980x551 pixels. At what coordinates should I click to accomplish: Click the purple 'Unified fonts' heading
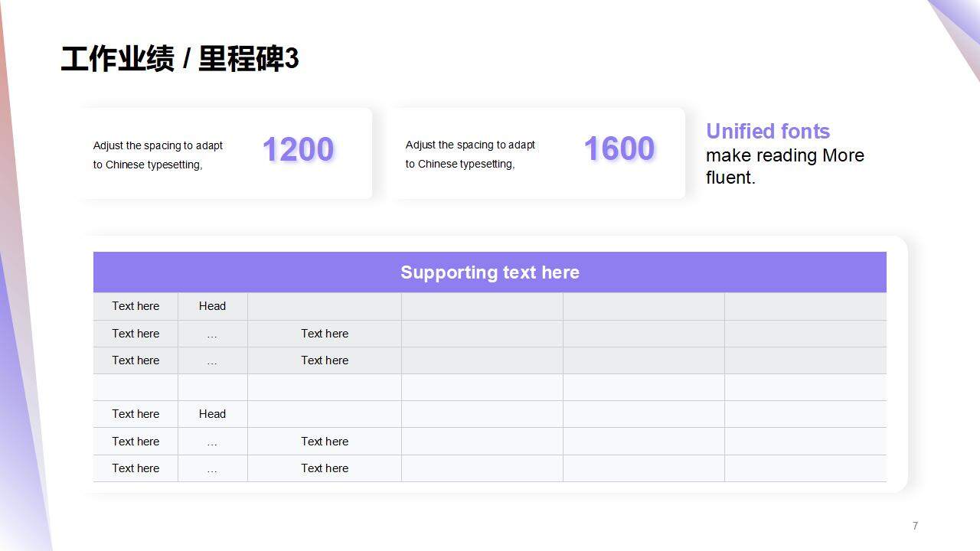[x=768, y=131]
